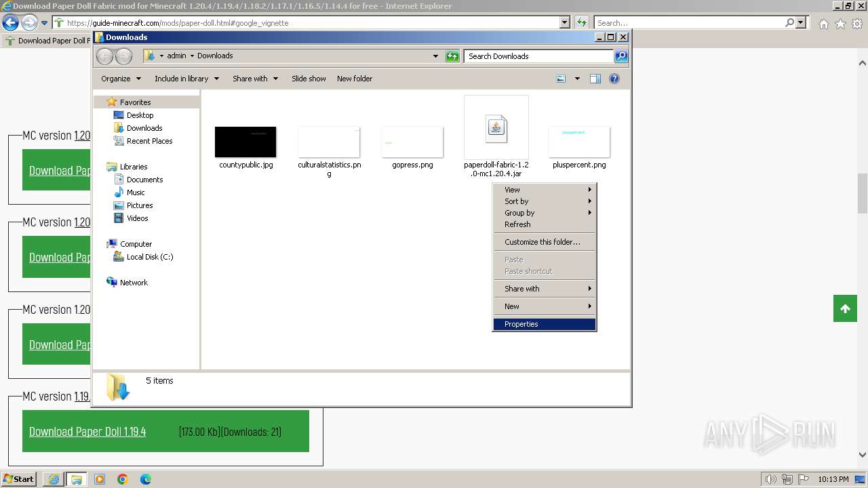868x488 pixels.
Task: Open the Explorer help icon
Action: 614,79
